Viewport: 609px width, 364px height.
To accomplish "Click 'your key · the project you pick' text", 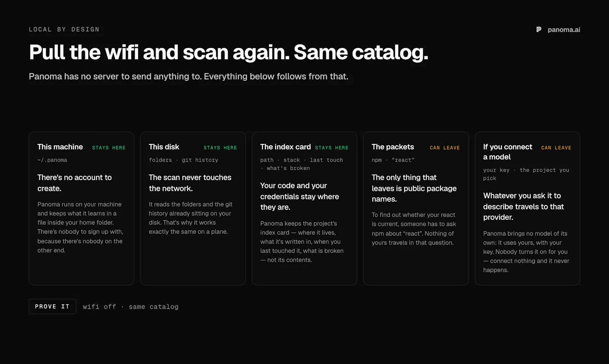I will tap(526, 174).
